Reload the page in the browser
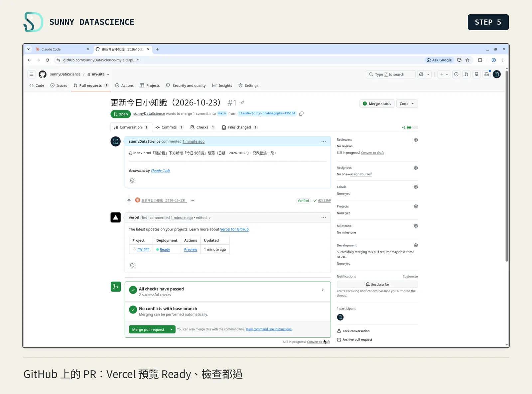 (48, 60)
